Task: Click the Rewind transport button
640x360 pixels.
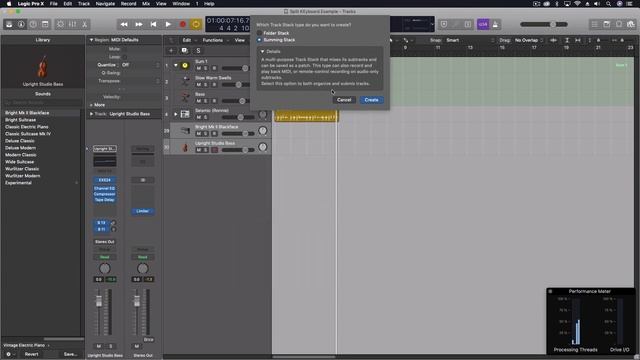Action: tap(124, 24)
